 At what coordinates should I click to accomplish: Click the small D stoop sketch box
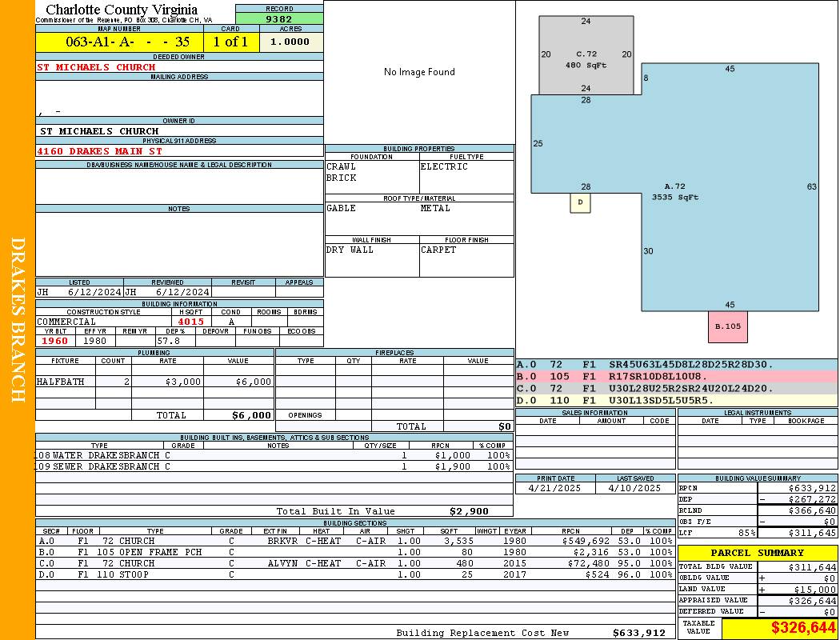(x=580, y=202)
